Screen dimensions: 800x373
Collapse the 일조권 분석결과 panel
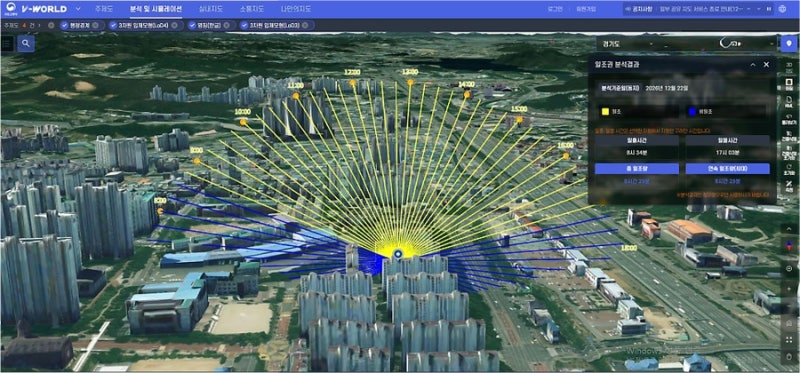[x=753, y=64]
